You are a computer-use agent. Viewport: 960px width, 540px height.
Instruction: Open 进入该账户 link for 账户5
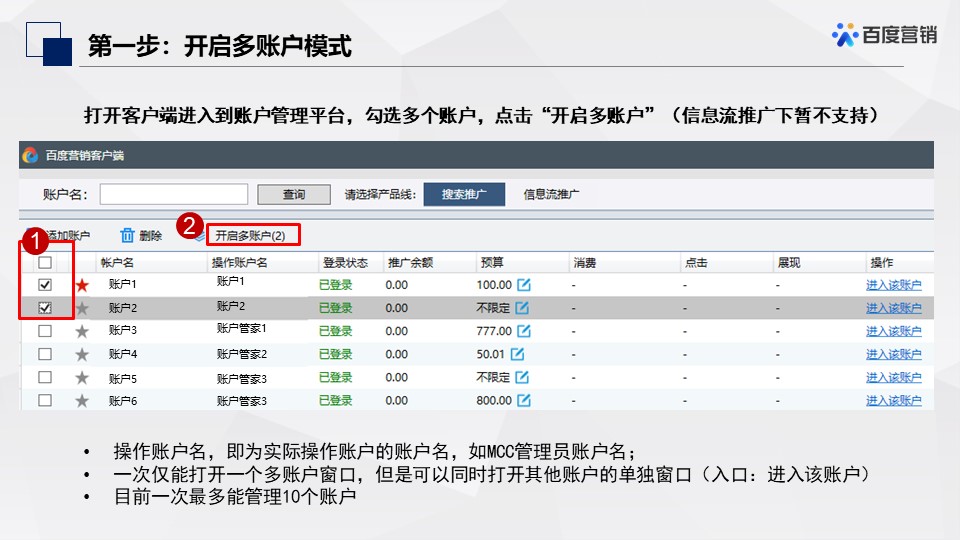click(893, 378)
